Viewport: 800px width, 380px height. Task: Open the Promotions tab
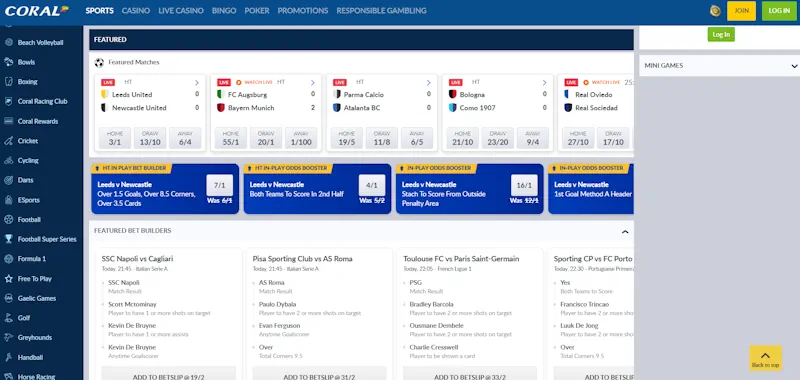click(x=303, y=11)
